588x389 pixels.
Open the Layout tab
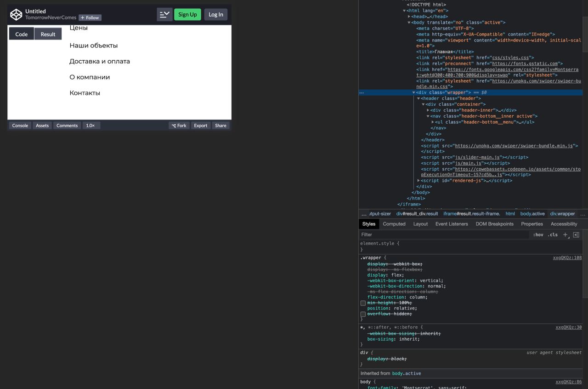(420, 224)
